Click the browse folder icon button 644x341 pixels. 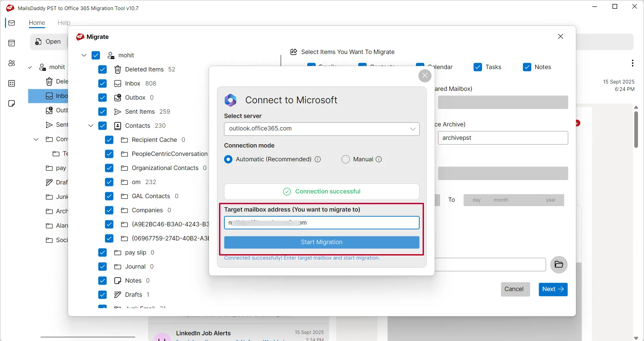558,265
